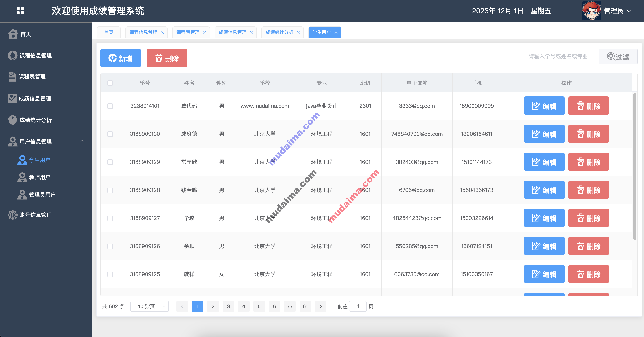Select the checkbox for 钱若鸣
This screenshot has height=337, width=644.
click(110, 190)
